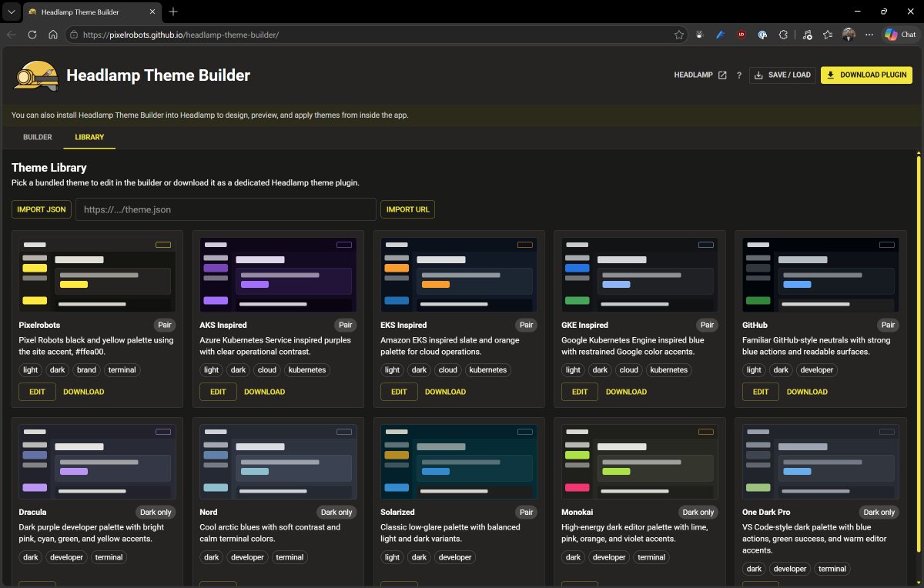Click the GKE Inspired preview thumbnail
Viewport: 924px width, 588px height.
click(x=640, y=275)
